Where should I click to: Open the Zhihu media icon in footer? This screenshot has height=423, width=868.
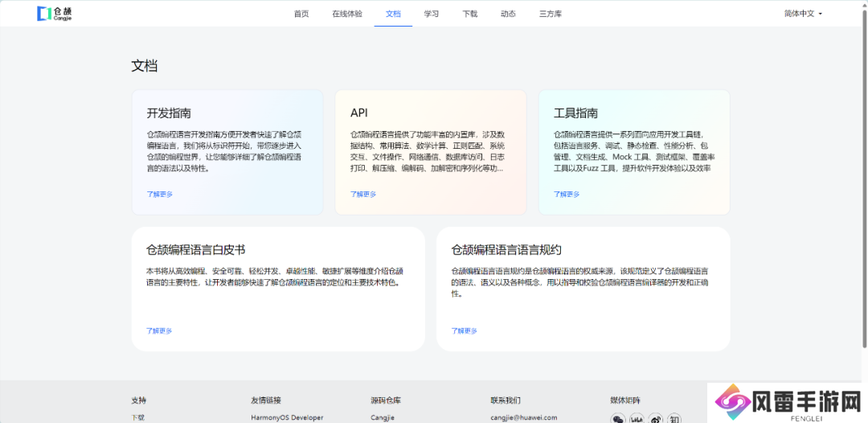tap(675, 419)
